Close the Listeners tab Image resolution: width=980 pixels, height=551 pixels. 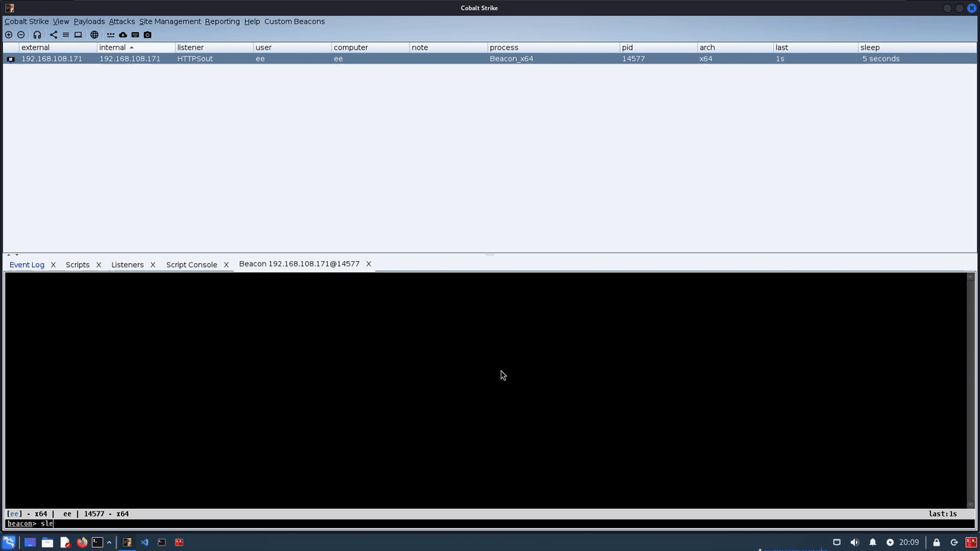(x=152, y=265)
